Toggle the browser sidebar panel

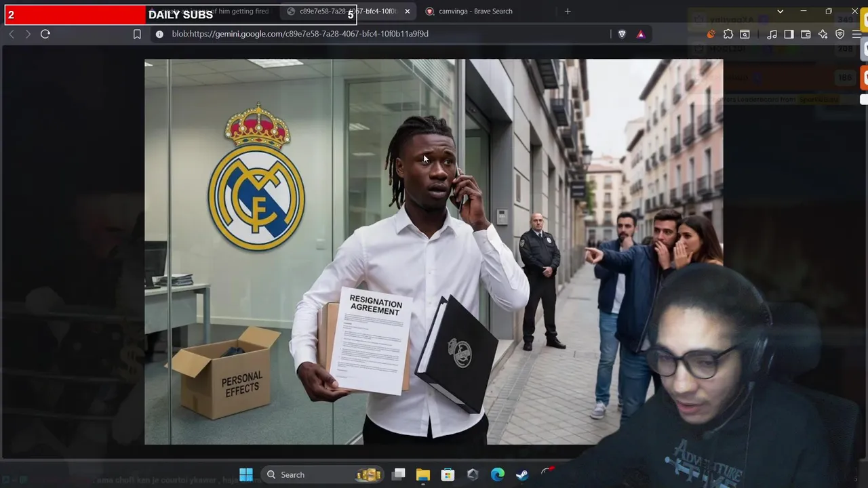click(789, 34)
